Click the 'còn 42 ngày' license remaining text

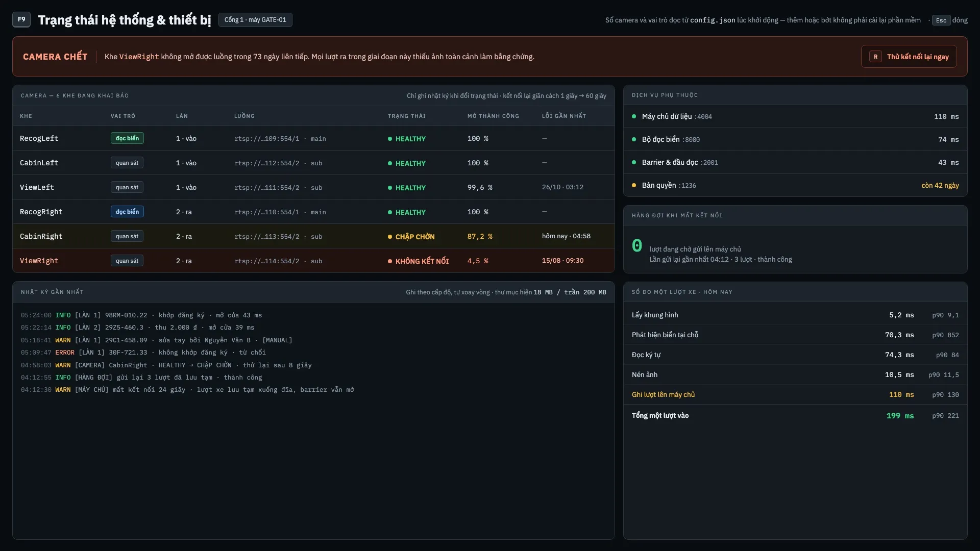point(940,185)
